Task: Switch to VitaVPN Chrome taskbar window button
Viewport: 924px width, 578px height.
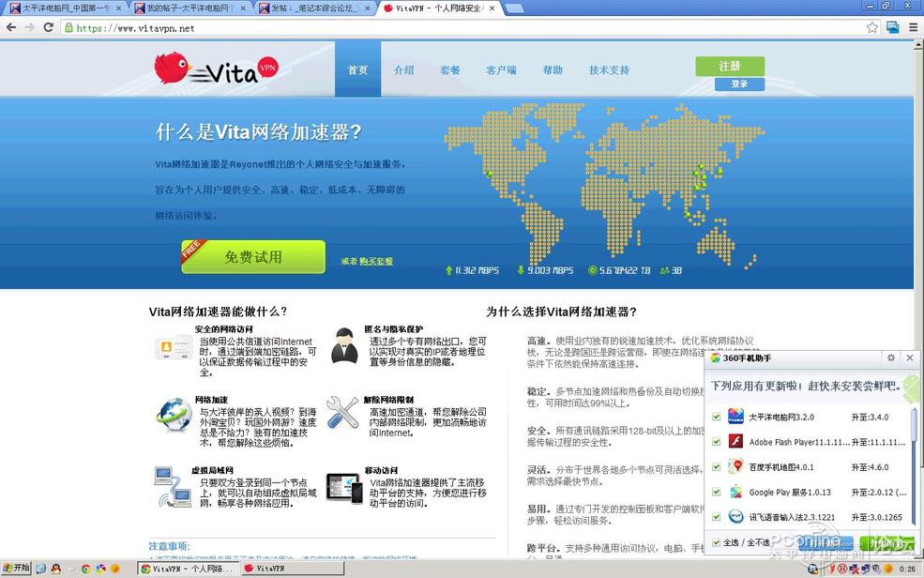Action: pos(188,569)
